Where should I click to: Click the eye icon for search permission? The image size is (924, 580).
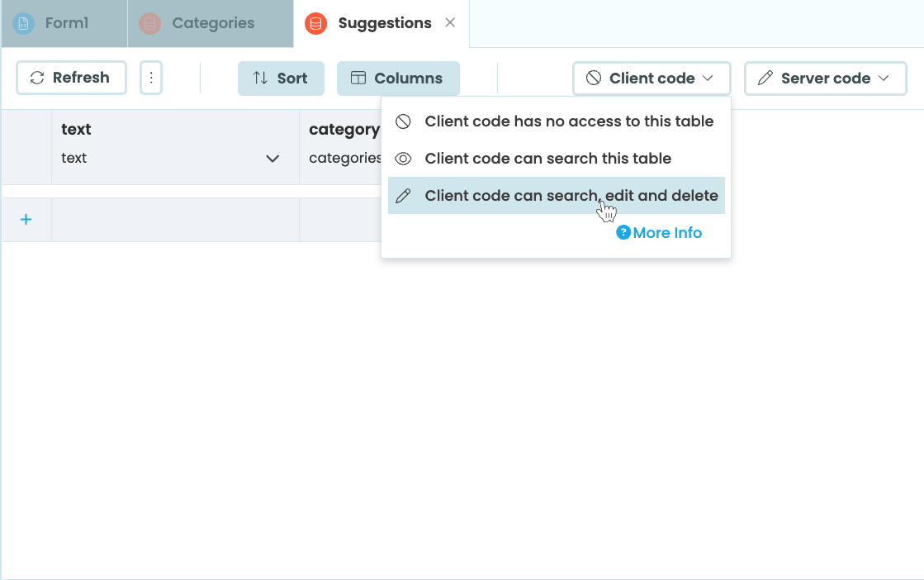pos(403,158)
